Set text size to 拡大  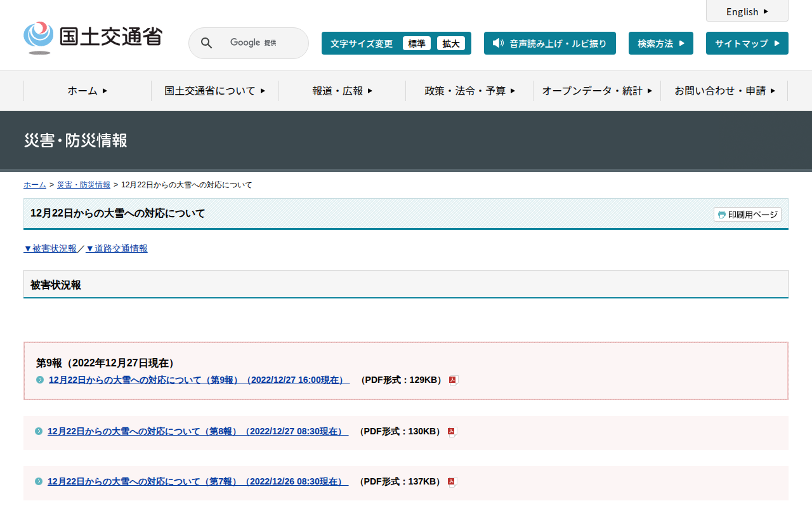click(x=450, y=43)
